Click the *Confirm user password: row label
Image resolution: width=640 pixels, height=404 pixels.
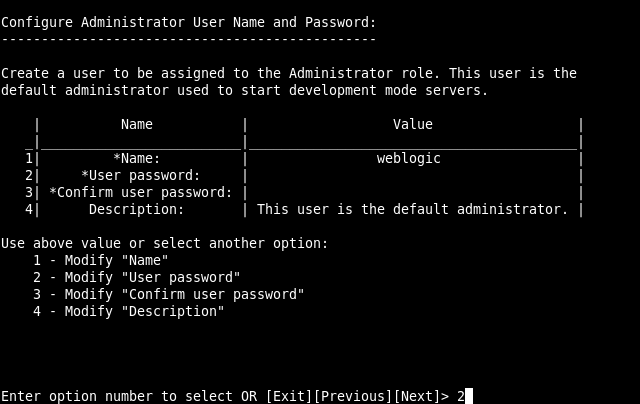pyautogui.click(x=141, y=192)
